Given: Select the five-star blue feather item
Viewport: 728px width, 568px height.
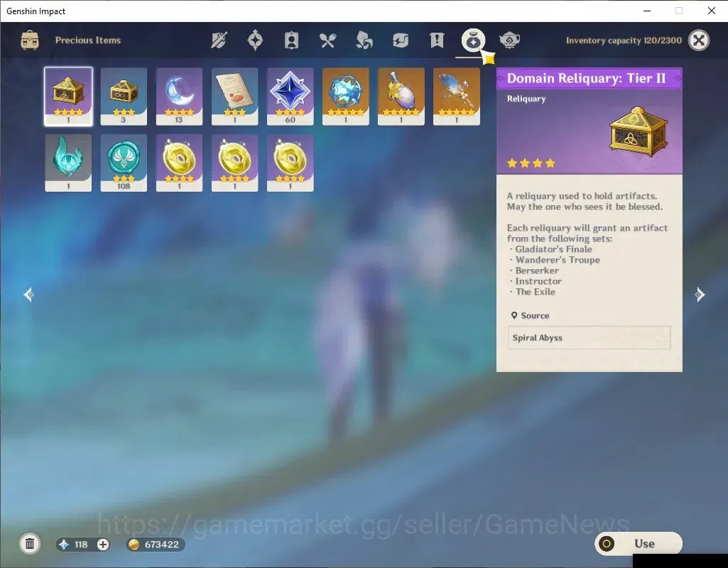Looking at the screenshot, I should pyautogui.click(x=457, y=97).
